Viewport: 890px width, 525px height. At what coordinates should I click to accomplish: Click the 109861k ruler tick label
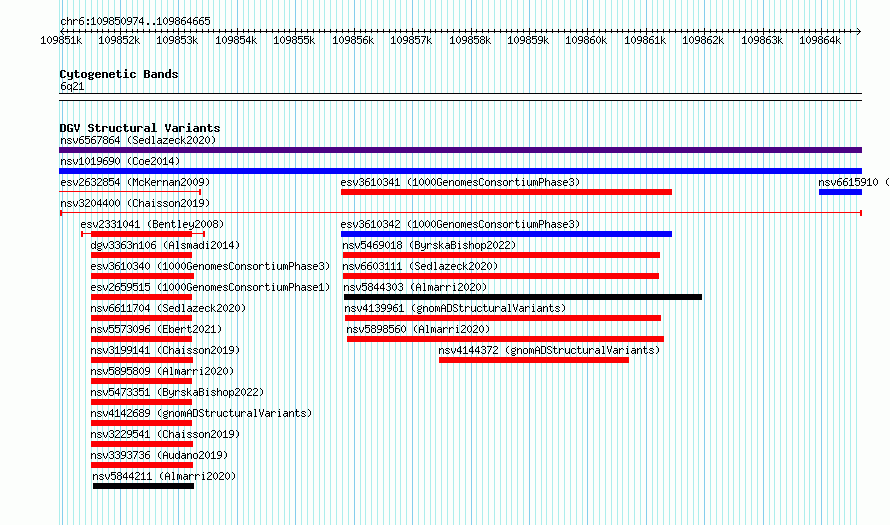coord(645,40)
